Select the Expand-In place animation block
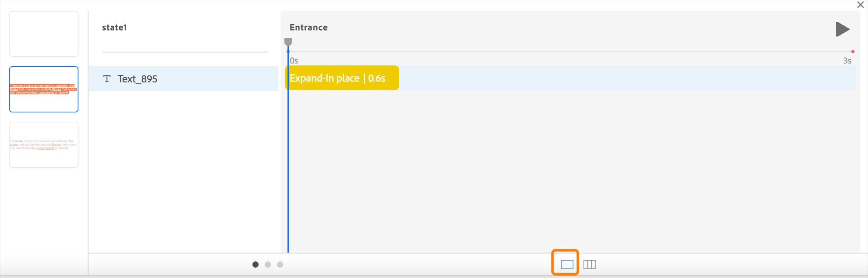The width and height of the screenshot is (868, 278). point(342,78)
